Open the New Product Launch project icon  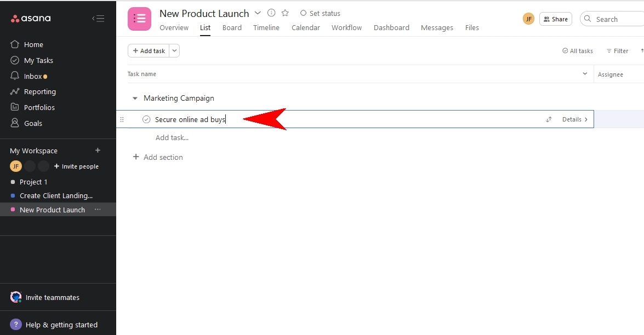[x=139, y=19]
